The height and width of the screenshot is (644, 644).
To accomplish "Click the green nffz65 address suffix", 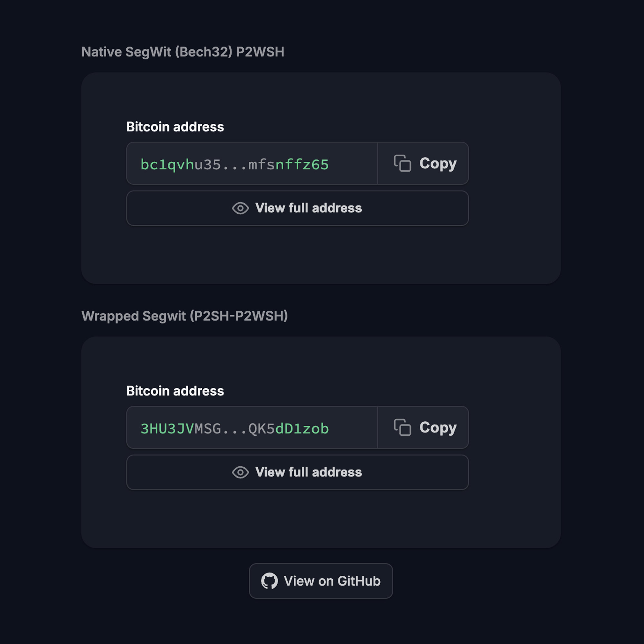I will point(302,165).
